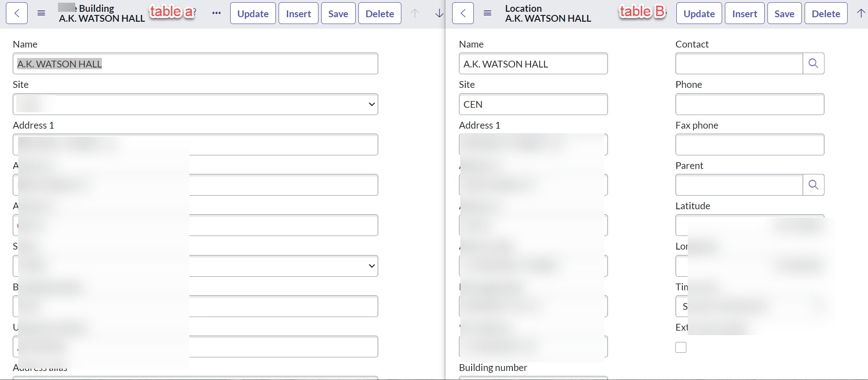868x380 pixels.
Task: Click Save in the Building form
Action: (x=338, y=14)
